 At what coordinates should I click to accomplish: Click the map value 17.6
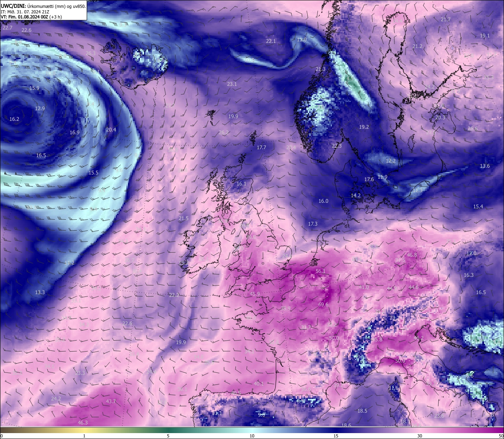point(369,179)
